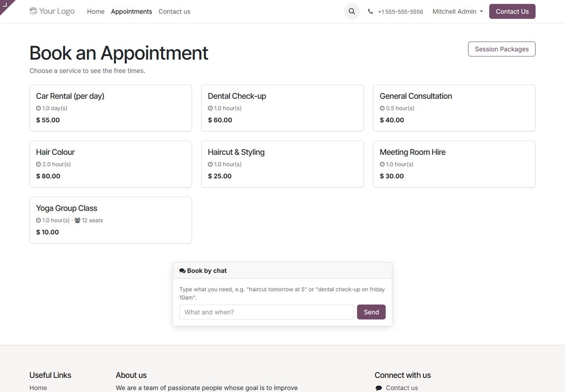This screenshot has width=565, height=392.
Task: Select the Hair Colour service
Action: pyautogui.click(x=111, y=164)
